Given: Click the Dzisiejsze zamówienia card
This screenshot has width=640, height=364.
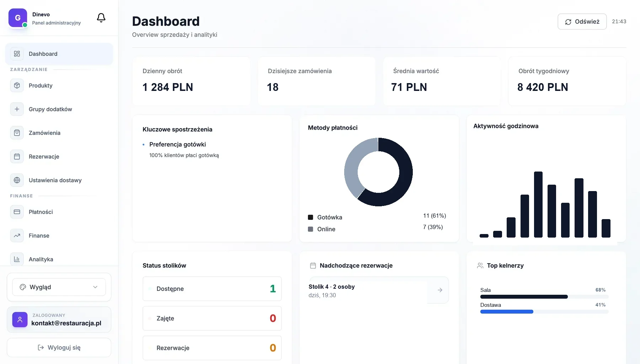Looking at the screenshot, I should (x=316, y=81).
